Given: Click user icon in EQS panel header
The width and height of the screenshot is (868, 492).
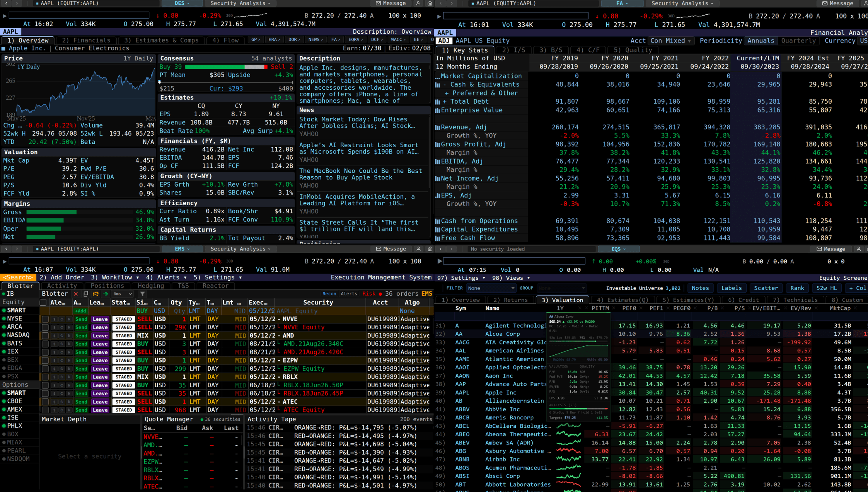Looking at the screenshot, I should 859,249.
